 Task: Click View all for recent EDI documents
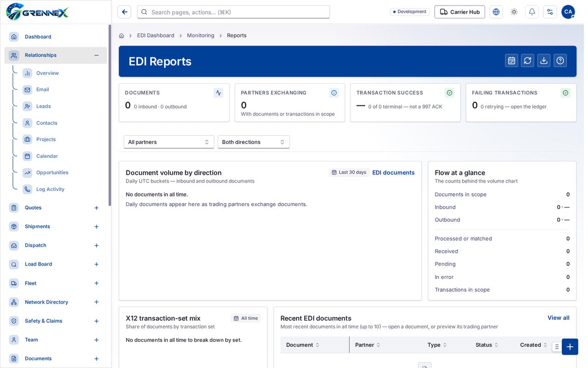[x=558, y=318]
